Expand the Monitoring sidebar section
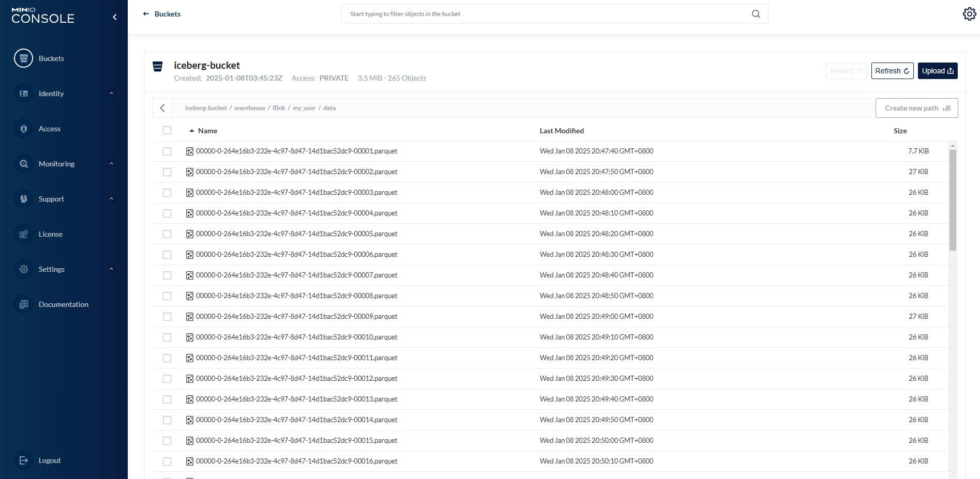Image resolution: width=980 pixels, height=479 pixels. click(x=111, y=164)
